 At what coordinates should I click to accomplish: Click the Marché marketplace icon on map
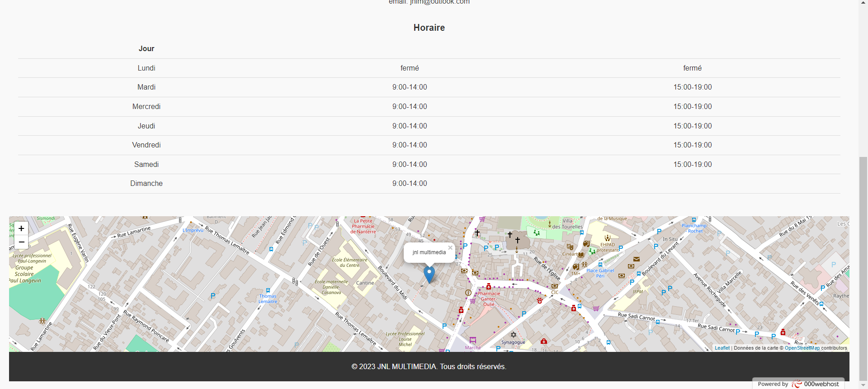pos(473,340)
